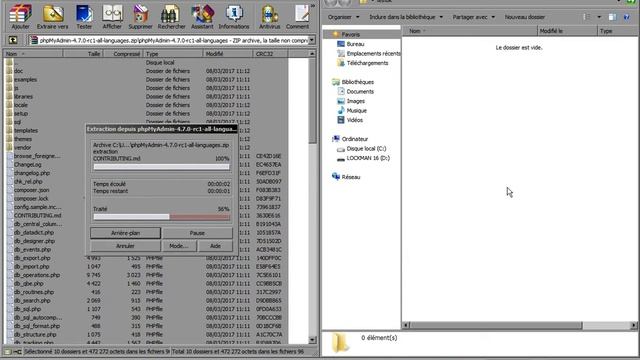
Task: Open Disque local (C:) in sidebar
Action: click(x=366, y=149)
